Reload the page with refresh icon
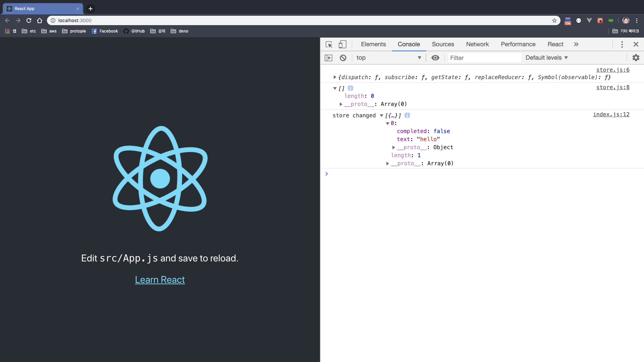This screenshot has height=362, width=644. 29,20
